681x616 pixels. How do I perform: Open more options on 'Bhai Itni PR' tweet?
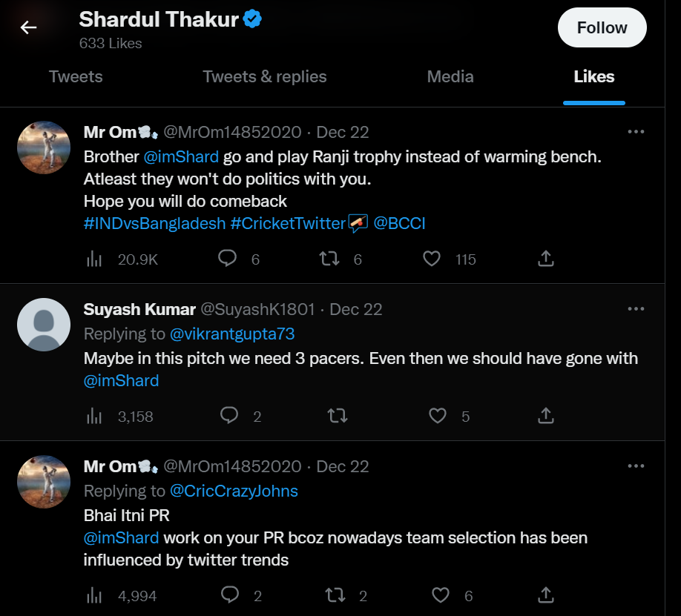[x=636, y=466]
